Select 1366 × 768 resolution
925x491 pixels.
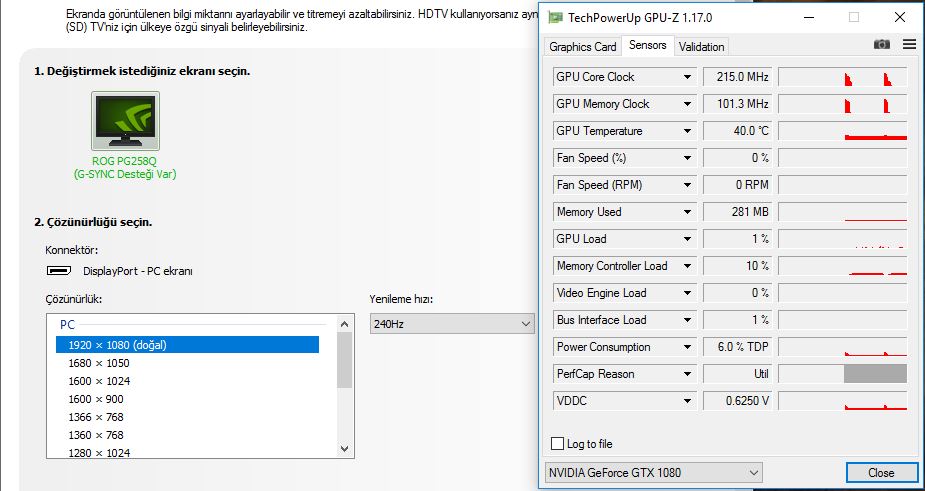tap(96, 417)
